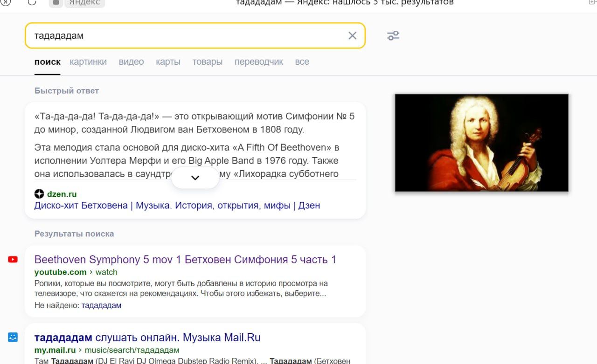Screen dimensions: 597x364
Task: Switch to the видео tab
Action: (x=131, y=62)
